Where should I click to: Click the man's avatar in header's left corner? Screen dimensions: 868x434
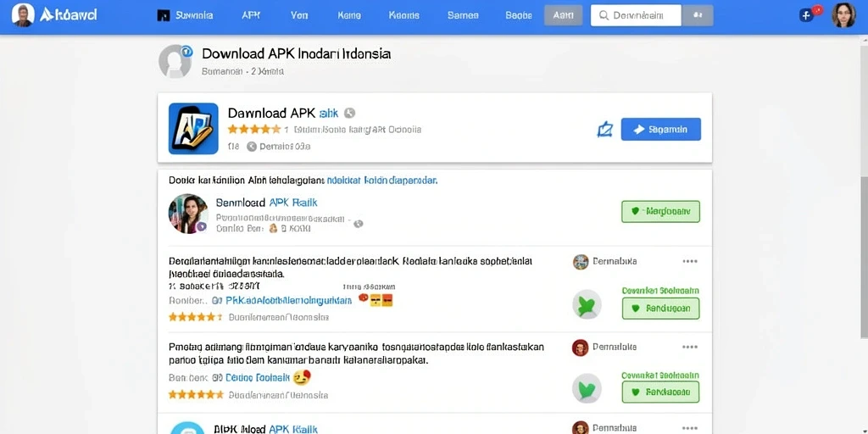(x=23, y=15)
